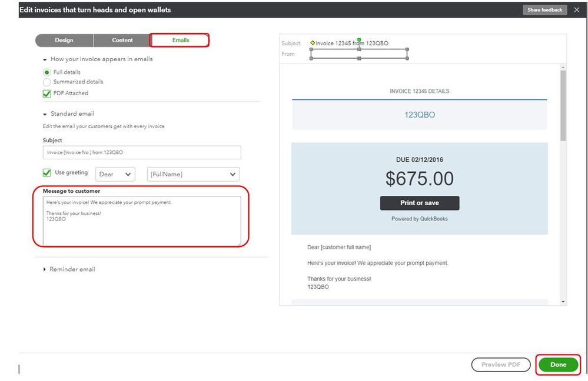Select the Emails tab

pos(180,40)
